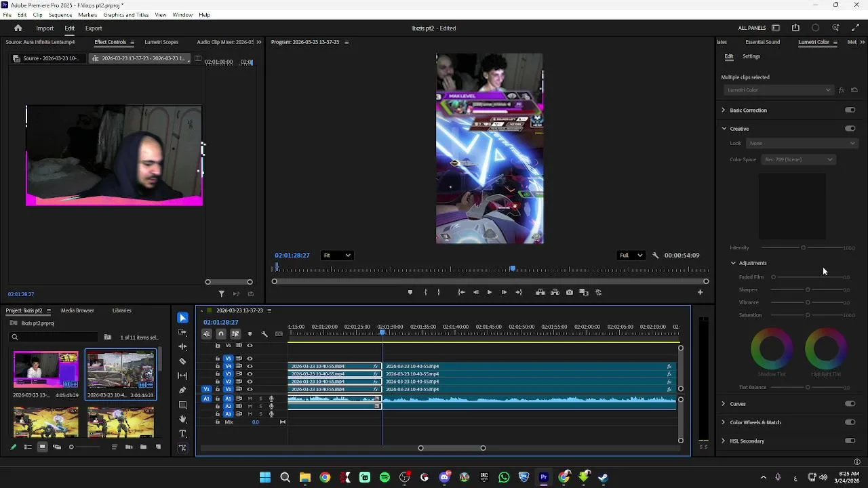Open the Look dropdown set to None
The height and width of the screenshot is (488, 868).
click(802, 143)
